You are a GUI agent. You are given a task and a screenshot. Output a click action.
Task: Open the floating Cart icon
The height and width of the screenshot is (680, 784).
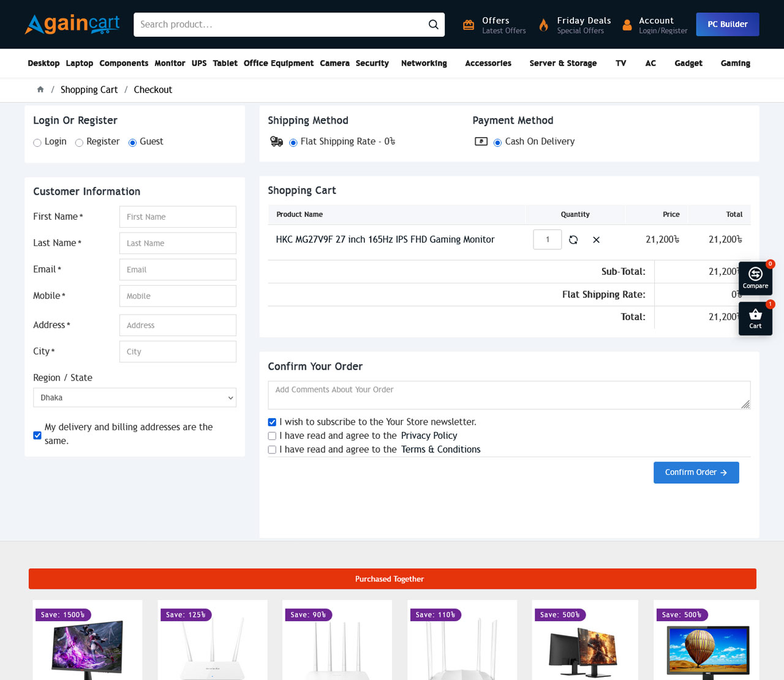tap(755, 318)
